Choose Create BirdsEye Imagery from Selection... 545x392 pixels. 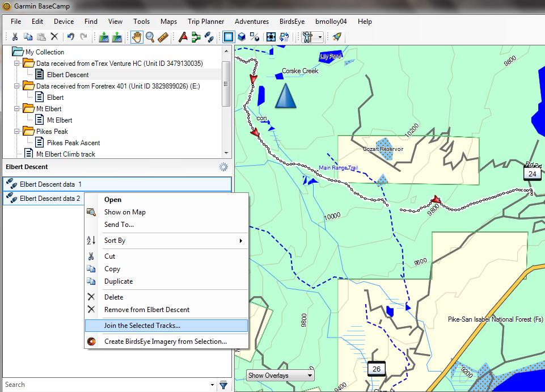pos(166,342)
